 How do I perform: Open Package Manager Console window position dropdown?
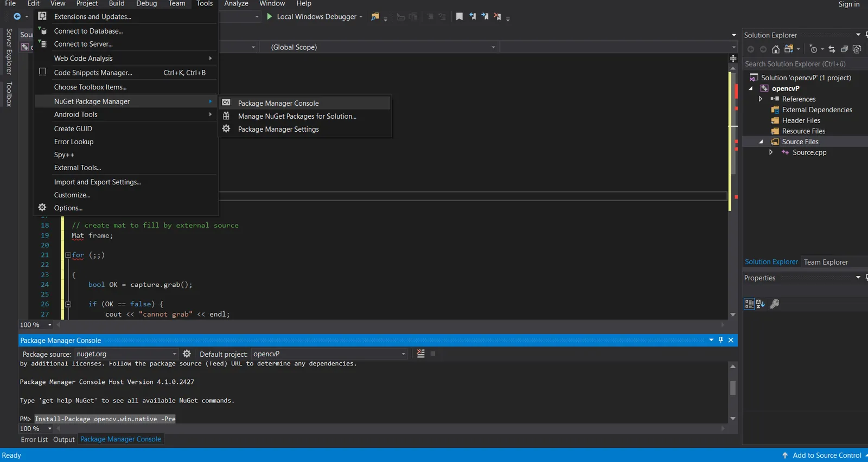pyautogui.click(x=711, y=340)
